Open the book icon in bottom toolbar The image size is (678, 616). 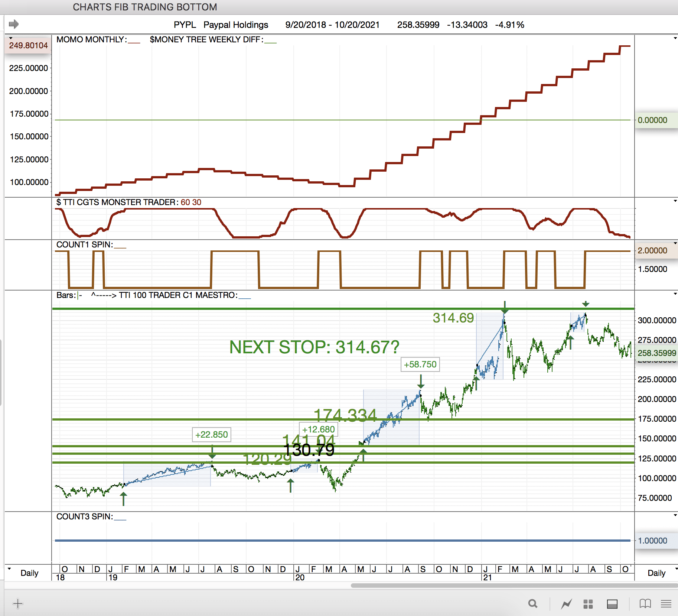(645, 604)
